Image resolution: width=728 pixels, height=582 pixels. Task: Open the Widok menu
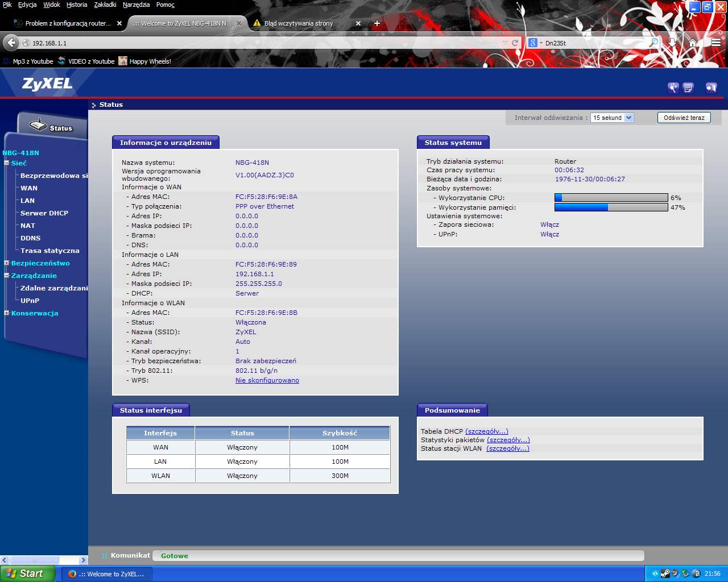(52, 5)
